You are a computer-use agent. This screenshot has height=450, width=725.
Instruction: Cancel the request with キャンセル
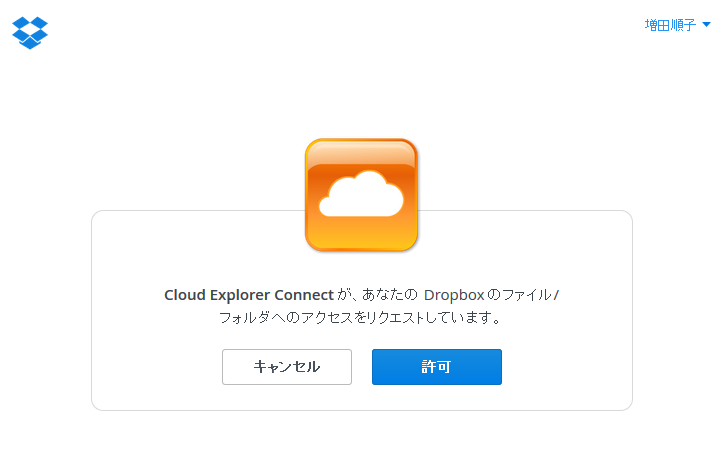coord(287,367)
